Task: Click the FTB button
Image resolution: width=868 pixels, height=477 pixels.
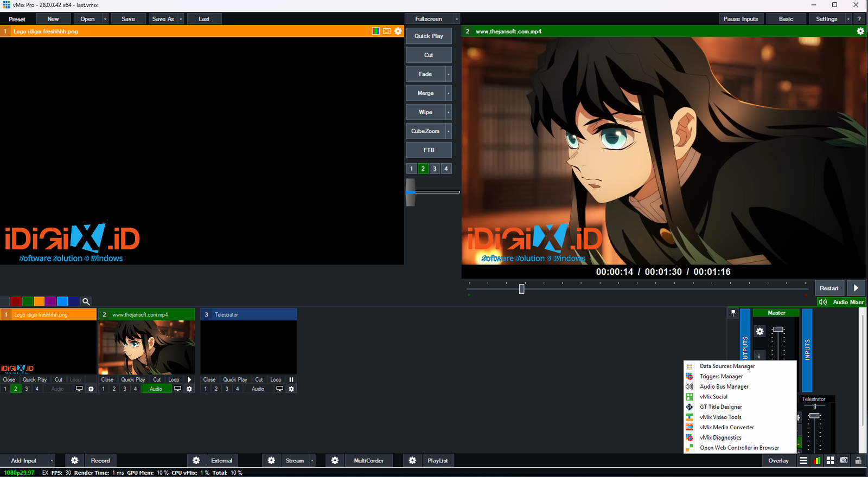Action: [x=429, y=150]
